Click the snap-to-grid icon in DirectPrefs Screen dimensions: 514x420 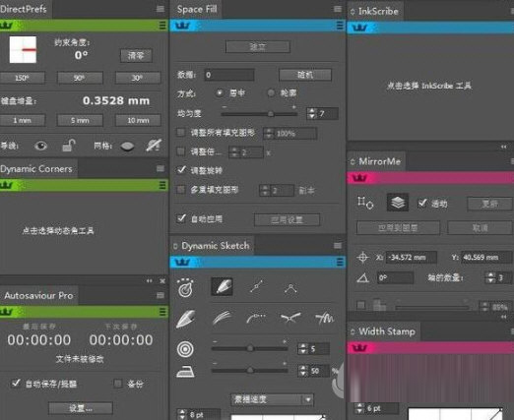coord(154,146)
